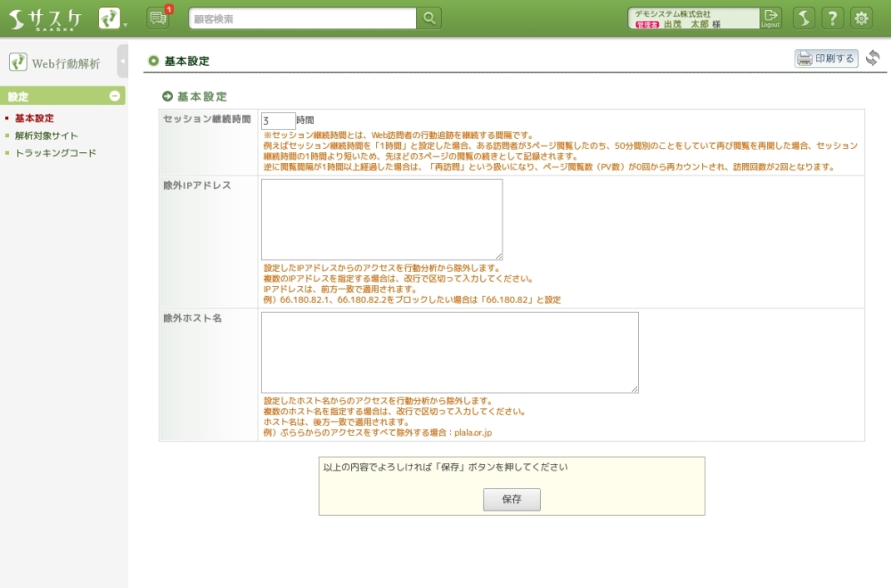Select 解析対象サイト in sidebar
This screenshot has height=588, width=891.
pos(46,135)
